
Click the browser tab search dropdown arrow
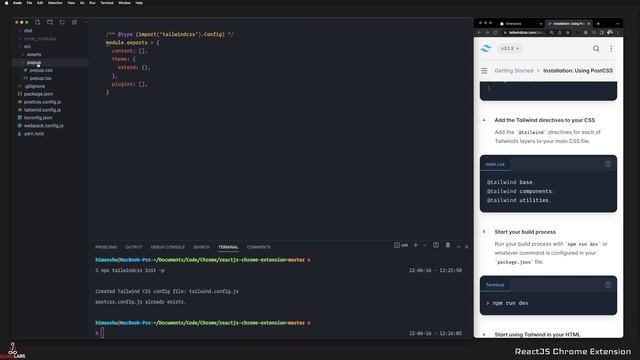618,24
